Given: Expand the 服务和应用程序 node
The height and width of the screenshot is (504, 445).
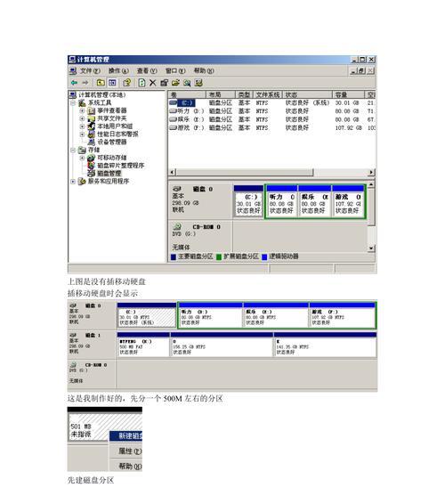Looking at the screenshot, I should point(73,182).
